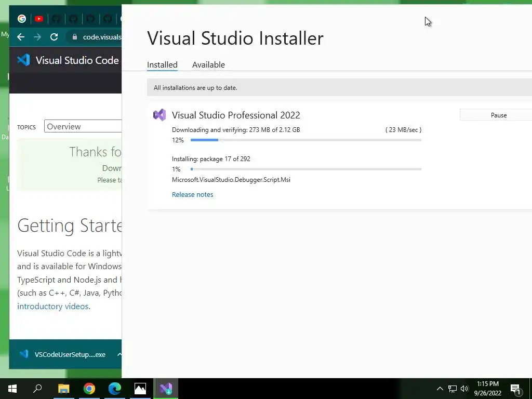This screenshot has height=399, width=532.
Task: Click the 'Getting Started' heading on the web page
Action: click(x=70, y=225)
